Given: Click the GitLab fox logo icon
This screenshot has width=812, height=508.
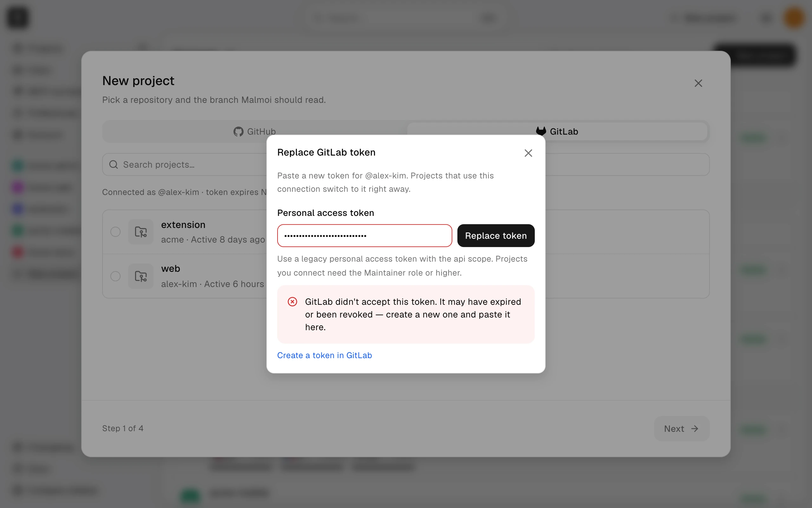Looking at the screenshot, I should point(541,131).
